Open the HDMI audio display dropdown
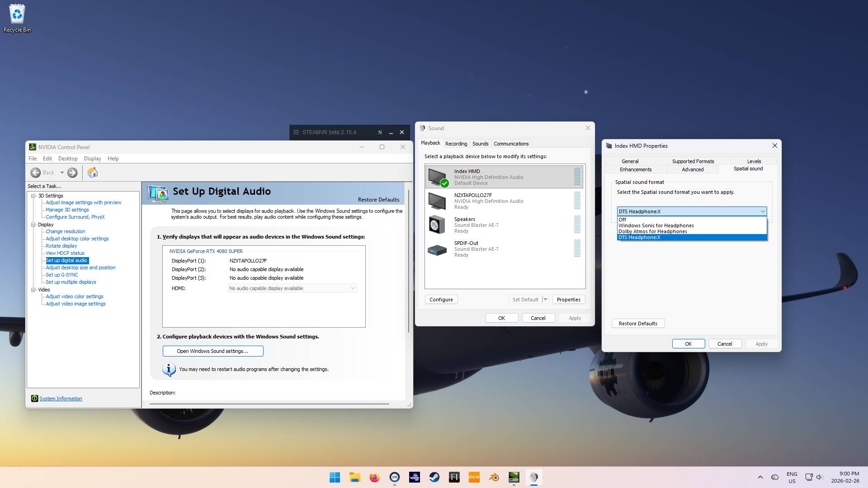Screen dimensions: 868x488 click(x=292, y=288)
